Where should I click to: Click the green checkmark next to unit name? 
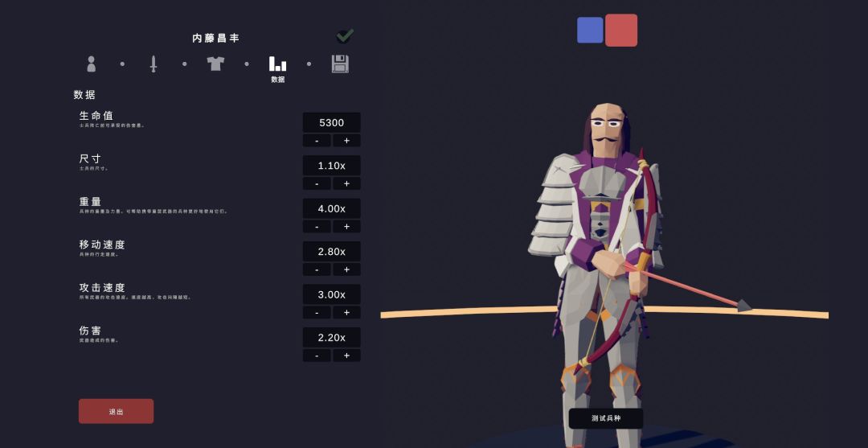click(x=345, y=36)
